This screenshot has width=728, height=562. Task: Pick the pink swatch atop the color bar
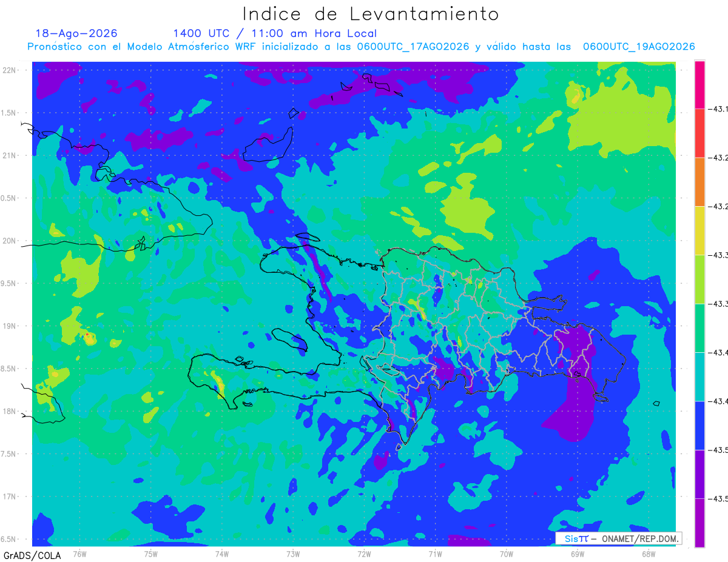pyautogui.click(x=699, y=85)
